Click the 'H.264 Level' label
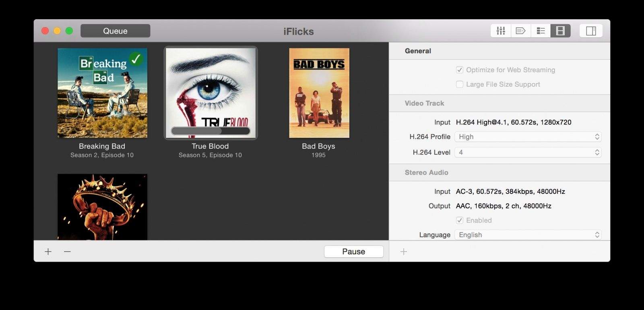 (431, 152)
